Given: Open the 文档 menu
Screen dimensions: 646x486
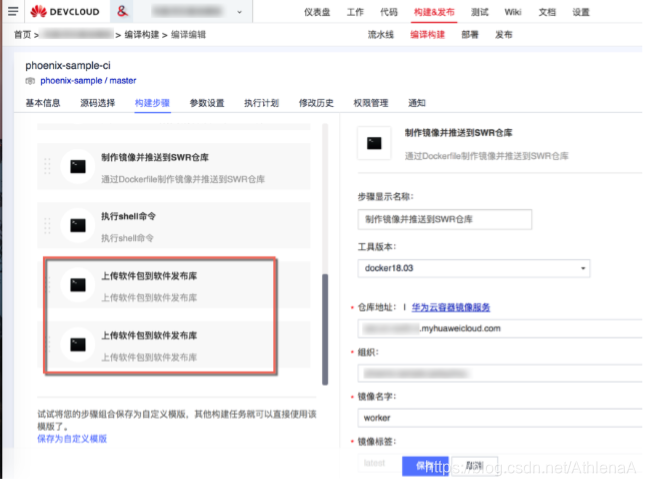Looking at the screenshot, I should [x=547, y=12].
